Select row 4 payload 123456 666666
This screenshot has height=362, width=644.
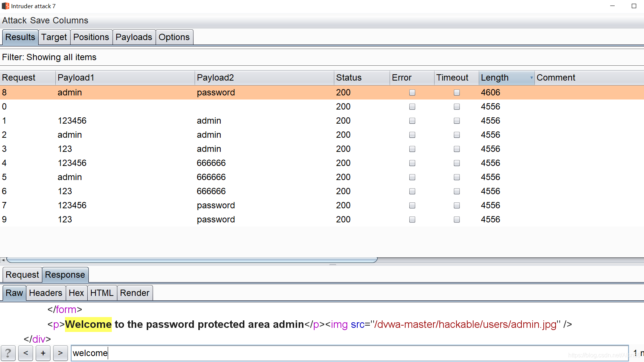pyautogui.click(x=322, y=163)
